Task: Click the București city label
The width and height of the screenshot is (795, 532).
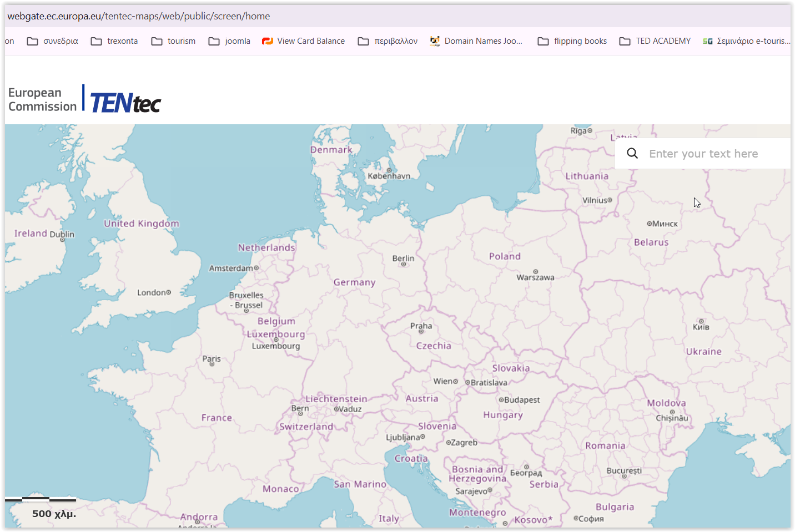Action: pos(624,471)
